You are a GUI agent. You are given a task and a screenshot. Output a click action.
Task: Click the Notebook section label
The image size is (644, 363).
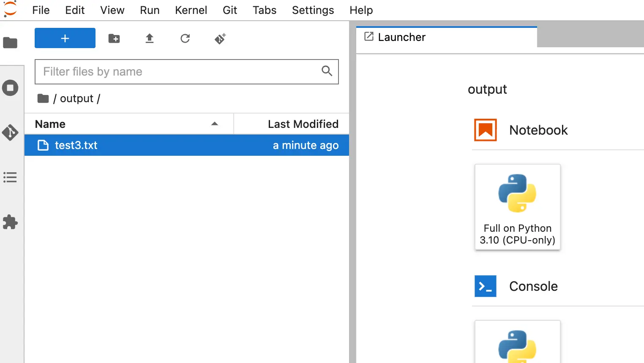538,130
